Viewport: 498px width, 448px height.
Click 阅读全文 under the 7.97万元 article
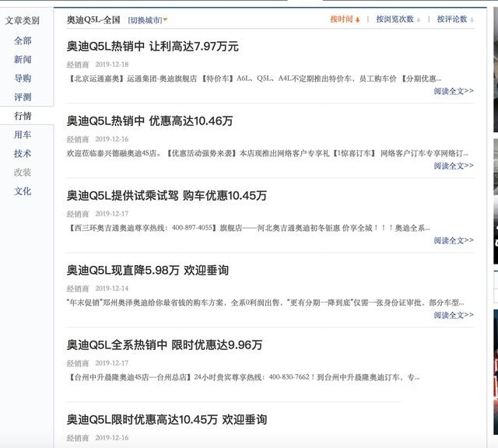454,92
